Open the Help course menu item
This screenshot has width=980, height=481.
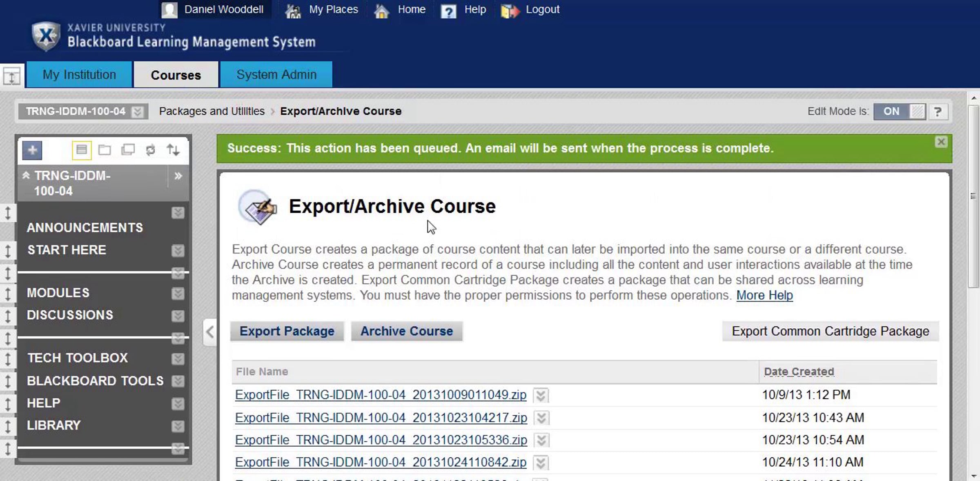[44, 403]
